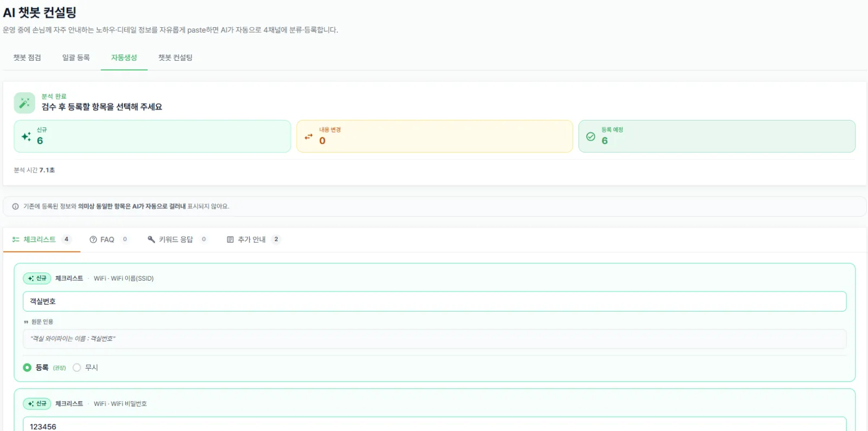Click the 분석 완료 status label
This screenshot has height=431, width=868.
pyautogui.click(x=54, y=96)
